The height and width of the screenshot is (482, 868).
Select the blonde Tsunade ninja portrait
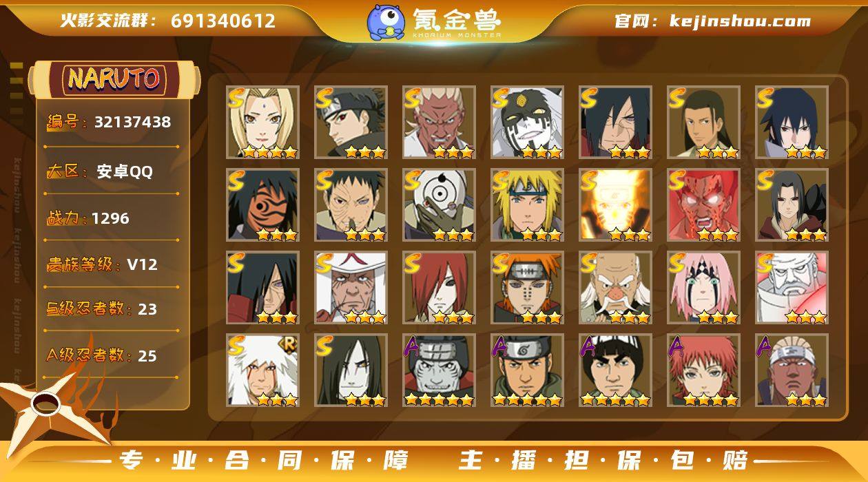pos(263,122)
